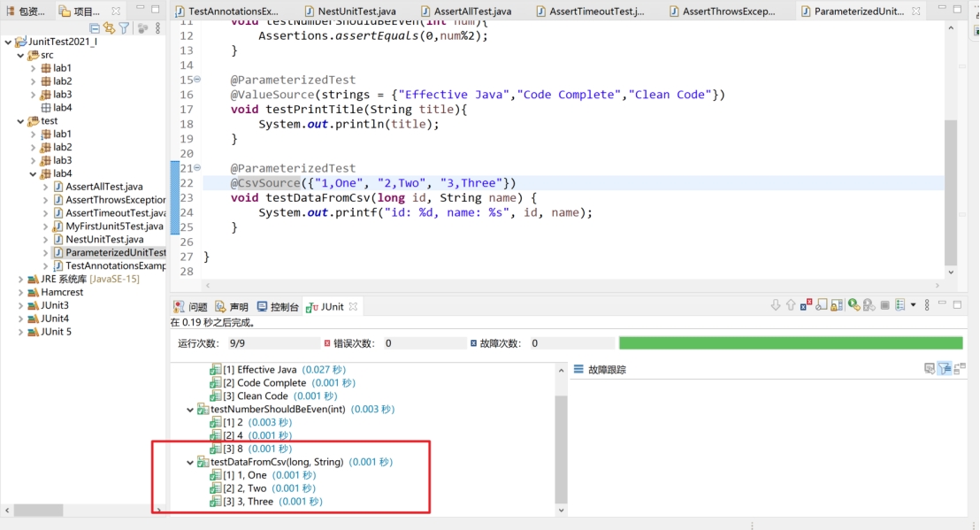980x530 pixels.
Task: Toggle Show Failures Only in JUnit view
Action: 806,303
